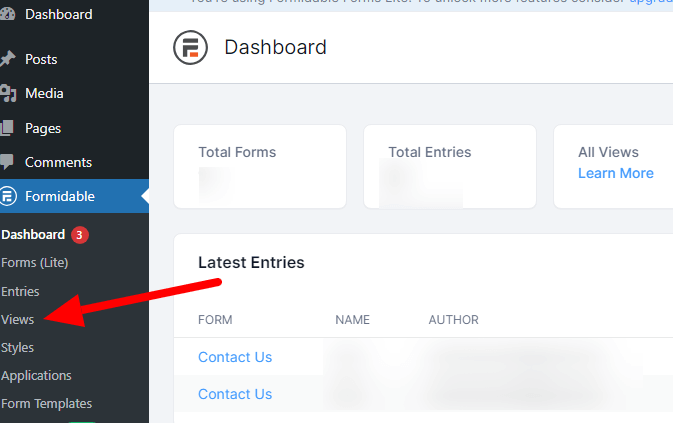The width and height of the screenshot is (673, 423).
Task: Open the Views submenu item
Action: point(18,320)
